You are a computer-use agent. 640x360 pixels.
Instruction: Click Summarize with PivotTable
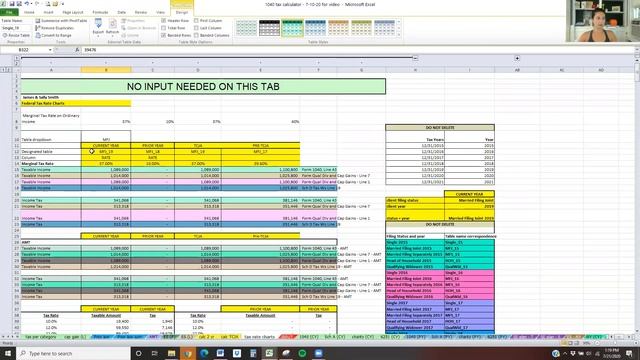(x=61, y=20)
